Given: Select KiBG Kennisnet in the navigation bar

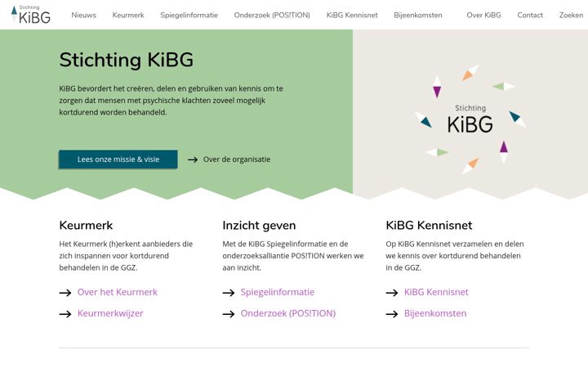Looking at the screenshot, I should point(352,16).
